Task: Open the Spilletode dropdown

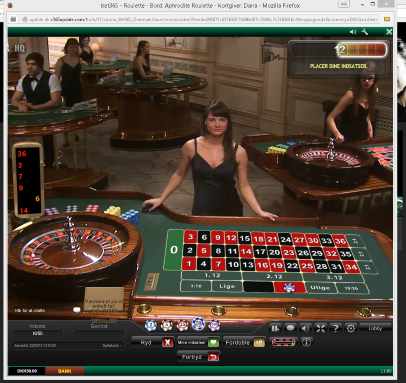Action: (113, 345)
